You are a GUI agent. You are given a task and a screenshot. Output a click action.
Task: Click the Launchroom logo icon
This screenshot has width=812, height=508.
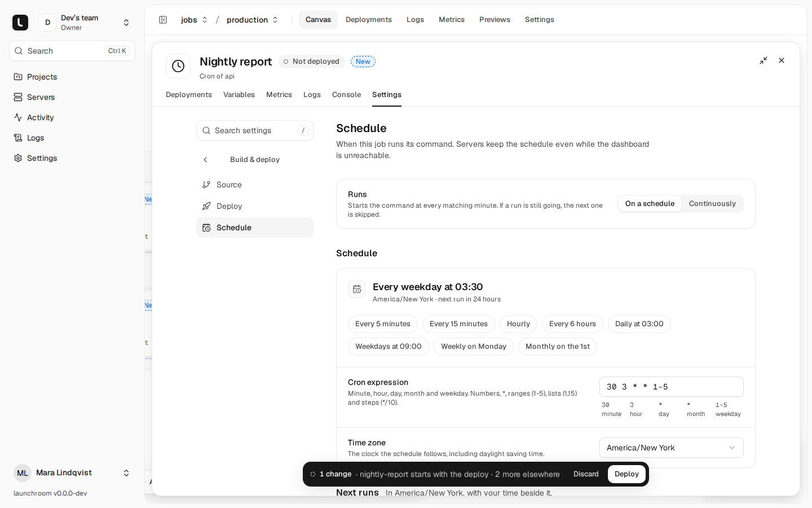pyautogui.click(x=20, y=23)
